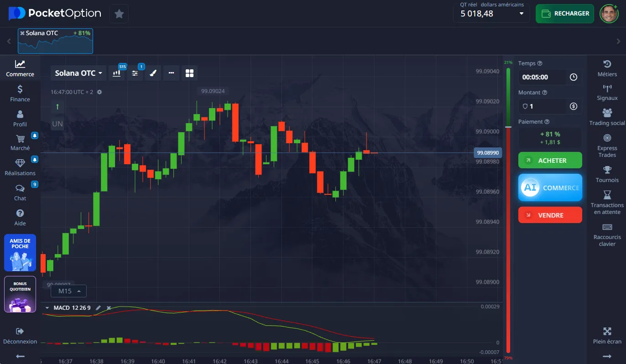Open Express Trades panel

[x=607, y=146]
